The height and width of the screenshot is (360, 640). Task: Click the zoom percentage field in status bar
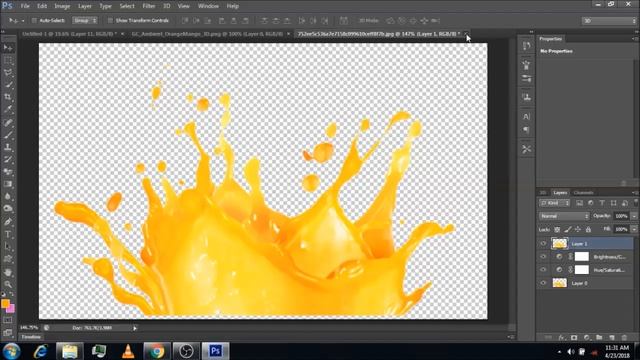point(29,328)
